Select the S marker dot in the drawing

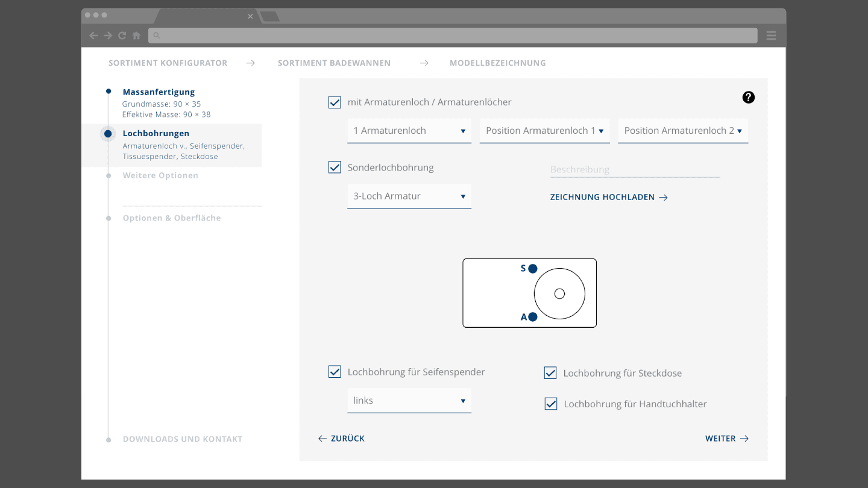(533, 269)
